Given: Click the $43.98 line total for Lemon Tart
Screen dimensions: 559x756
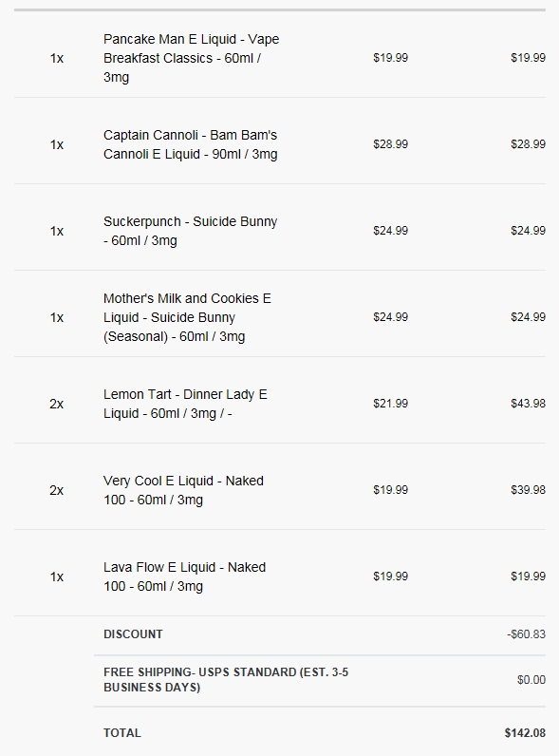Looking at the screenshot, I should pyautogui.click(x=529, y=403).
